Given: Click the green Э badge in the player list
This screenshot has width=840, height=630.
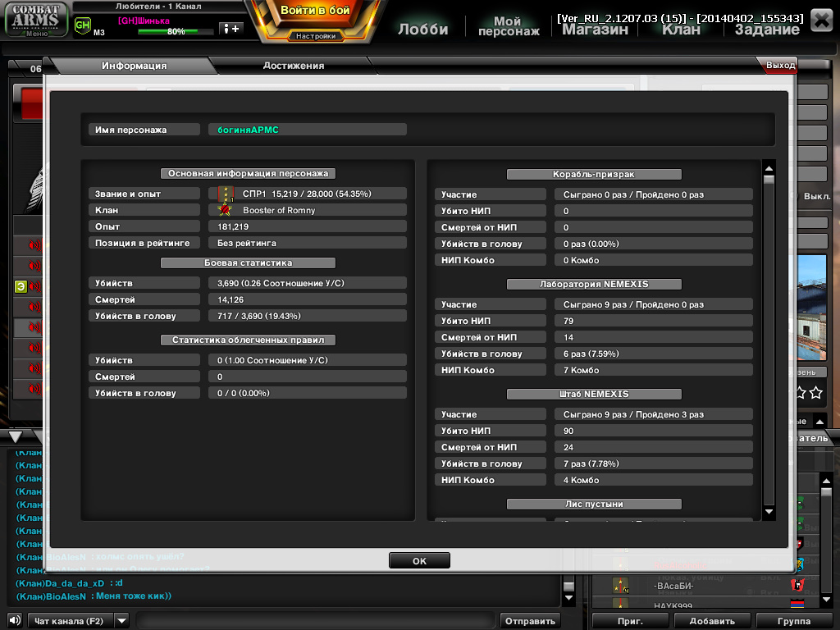Looking at the screenshot, I should click(21, 286).
